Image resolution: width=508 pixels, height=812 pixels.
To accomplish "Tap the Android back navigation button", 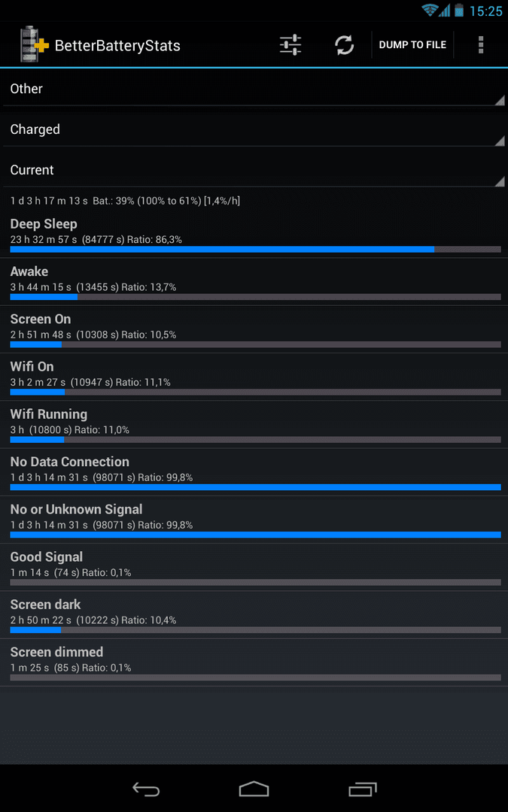I will [x=146, y=789].
